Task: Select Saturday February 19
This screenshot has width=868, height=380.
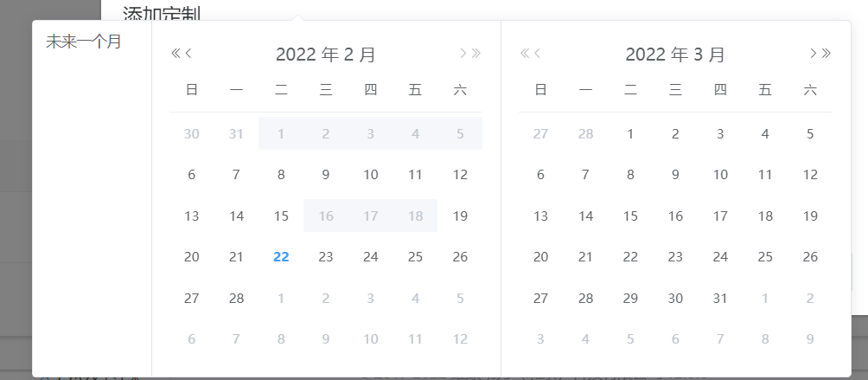Action: pyautogui.click(x=460, y=216)
